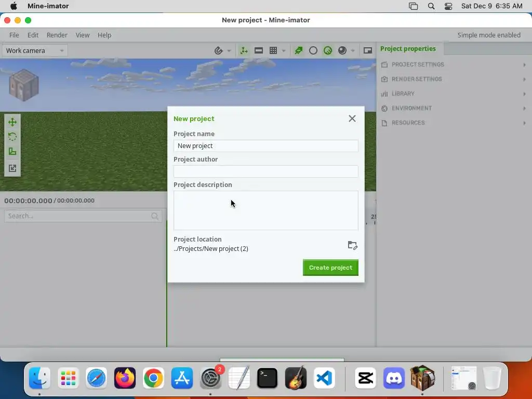The height and width of the screenshot is (399, 532).
Task: Click the Project name input field
Action: (265, 146)
